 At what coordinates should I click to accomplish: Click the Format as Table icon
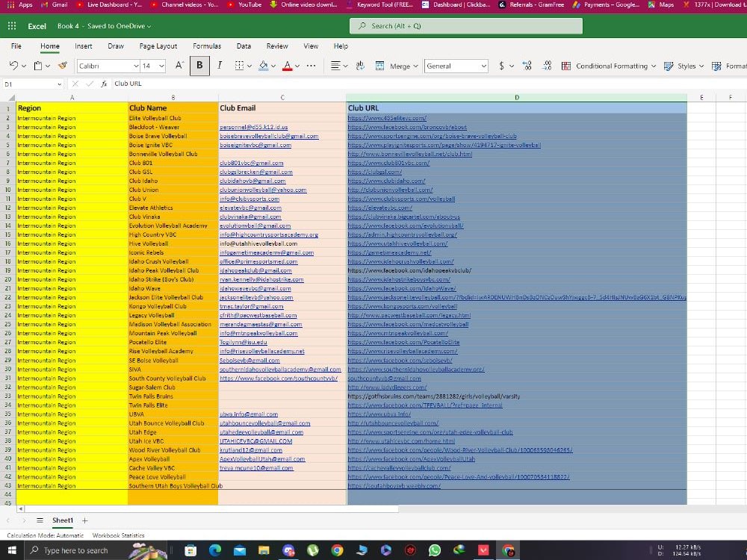click(x=716, y=66)
